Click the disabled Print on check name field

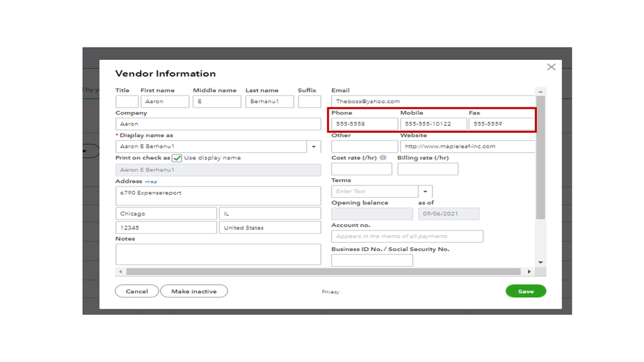[218, 170]
